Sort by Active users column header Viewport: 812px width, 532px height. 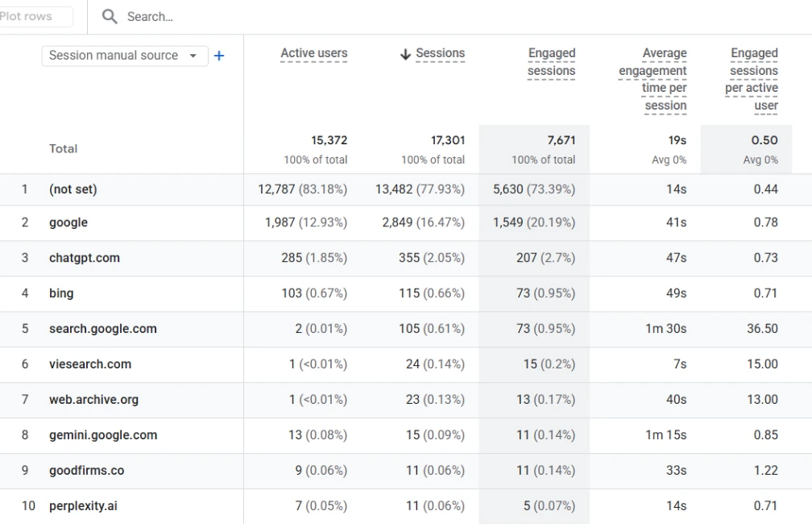pyautogui.click(x=314, y=53)
